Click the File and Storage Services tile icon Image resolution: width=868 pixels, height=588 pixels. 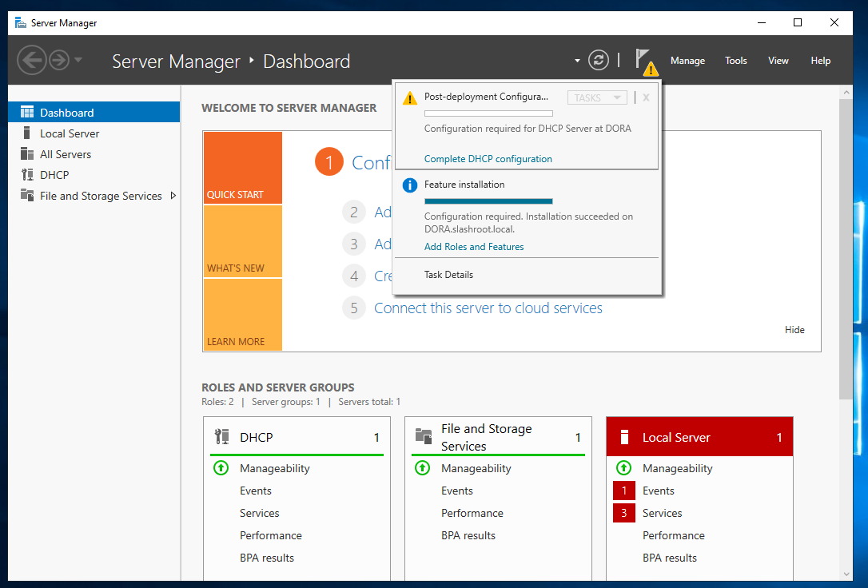pos(424,437)
